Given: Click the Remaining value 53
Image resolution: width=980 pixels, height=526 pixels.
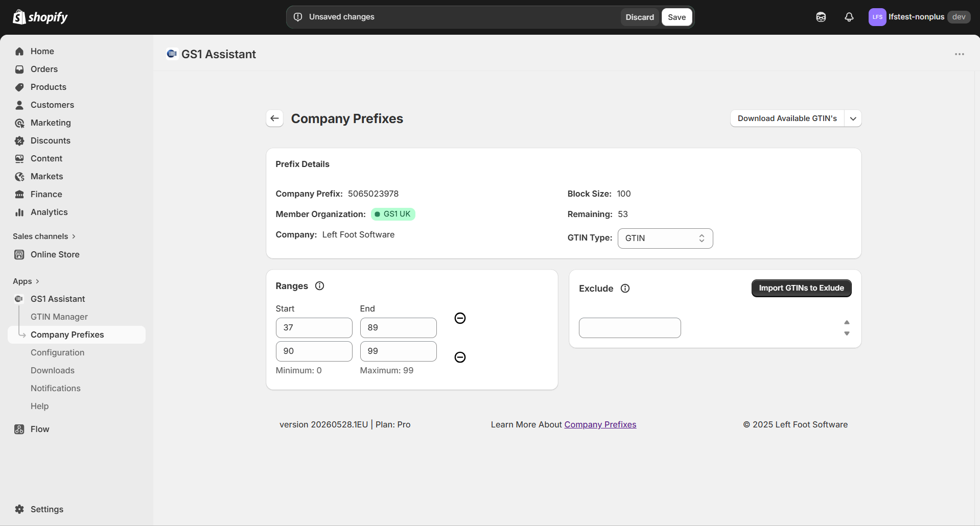Looking at the screenshot, I should (x=623, y=214).
